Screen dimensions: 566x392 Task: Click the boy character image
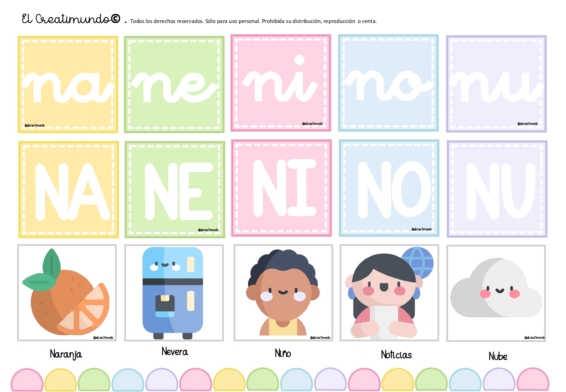click(x=283, y=293)
